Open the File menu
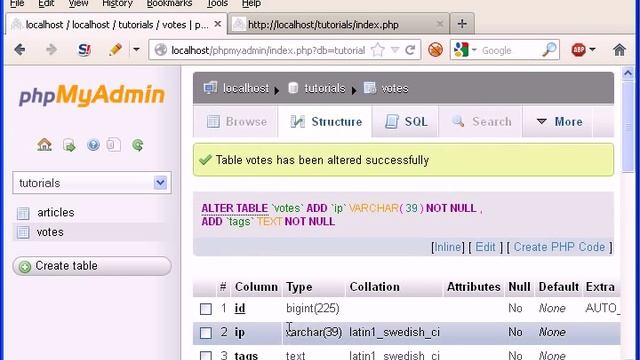 [17, 4]
